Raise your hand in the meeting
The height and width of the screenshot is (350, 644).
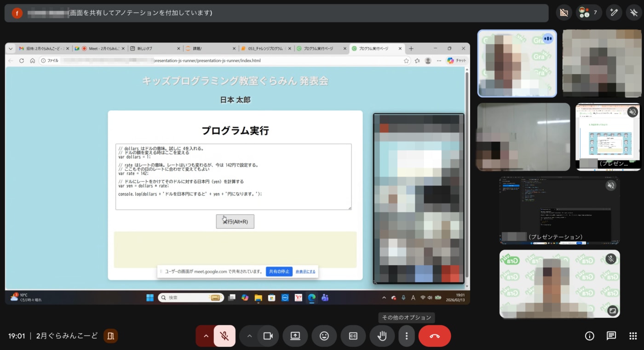click(382, 336)
